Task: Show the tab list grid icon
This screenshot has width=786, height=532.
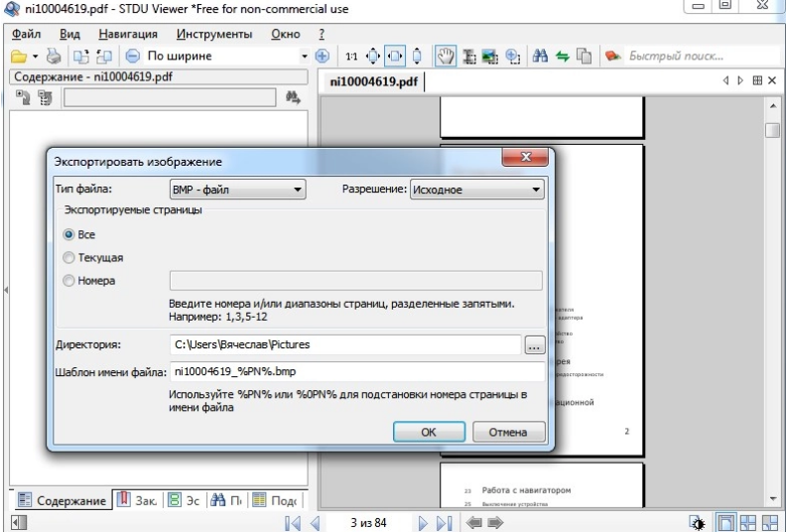Action: [757, 80]
